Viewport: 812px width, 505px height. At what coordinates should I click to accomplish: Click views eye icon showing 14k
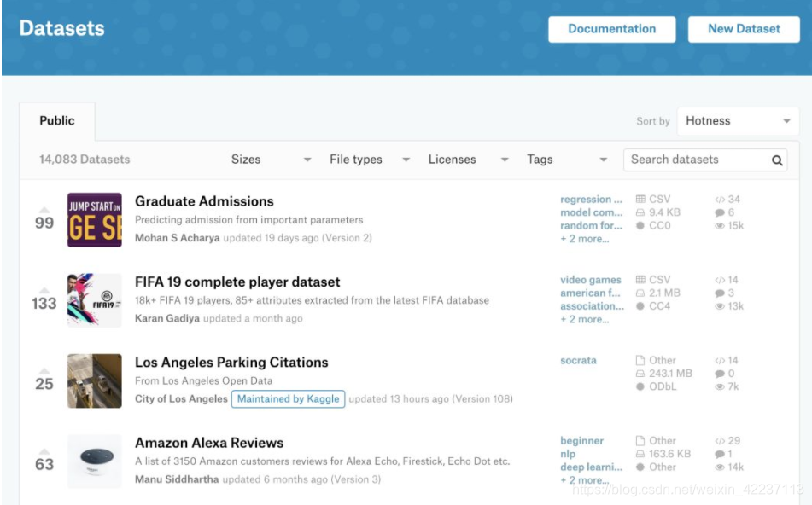coord(720,467)
